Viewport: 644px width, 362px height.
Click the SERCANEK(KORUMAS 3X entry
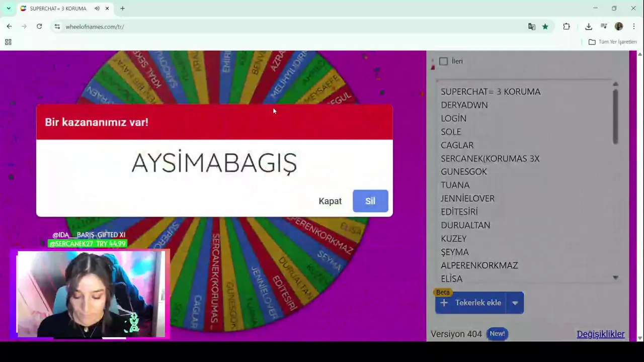(x=490, y=158)
